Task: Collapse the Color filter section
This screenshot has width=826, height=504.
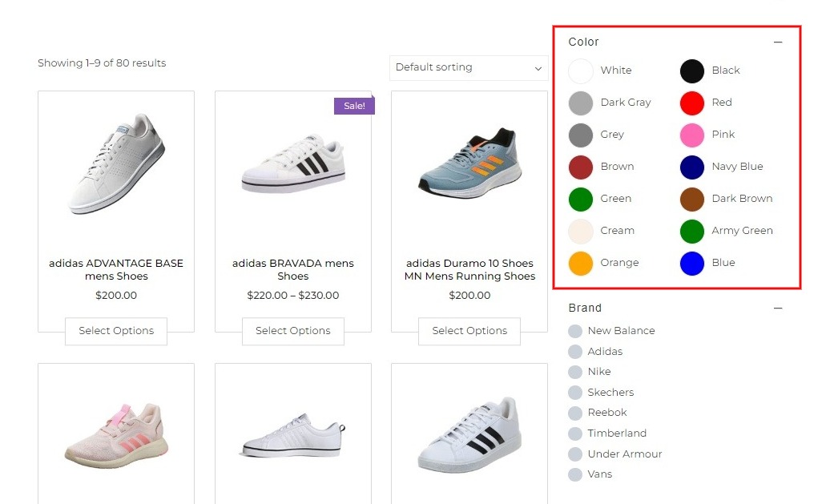Action: (778, 42)
